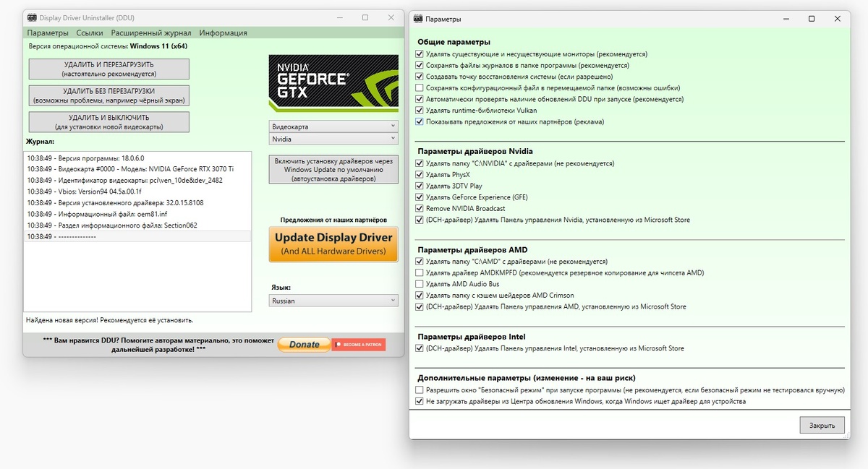Viewport: 868px width, 469px height.
Task: Open the Параметры menu
Action: 48,33
